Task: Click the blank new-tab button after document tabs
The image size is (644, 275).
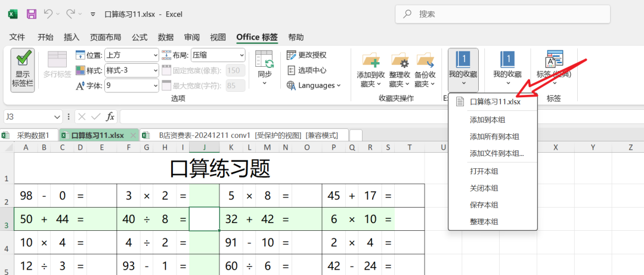Action: coord(355,135)
